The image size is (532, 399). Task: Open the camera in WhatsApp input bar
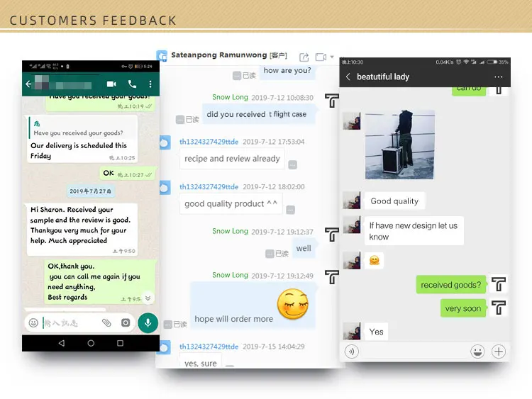click(126, 322)
